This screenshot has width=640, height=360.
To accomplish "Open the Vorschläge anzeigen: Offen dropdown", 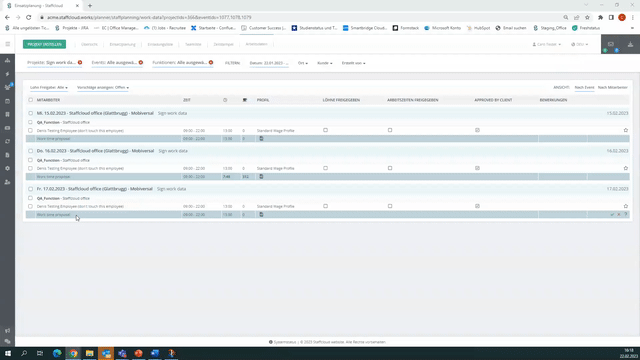I will (103, 87).
